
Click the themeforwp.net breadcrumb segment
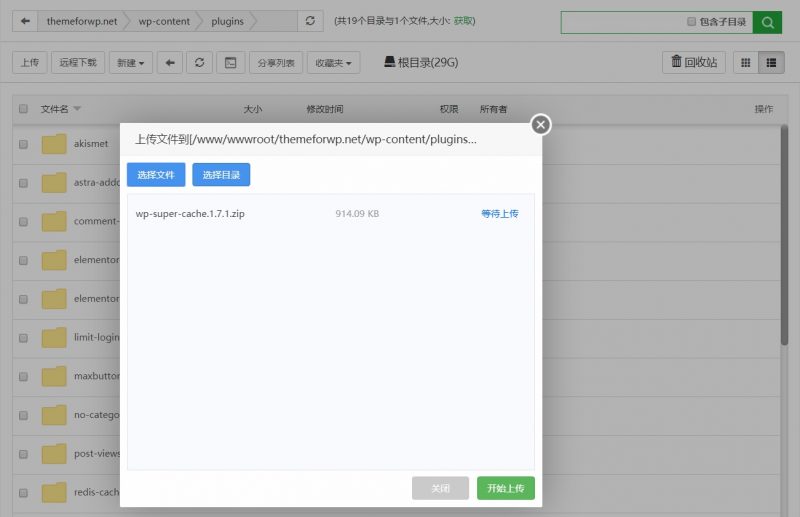(x=81, y=21)
